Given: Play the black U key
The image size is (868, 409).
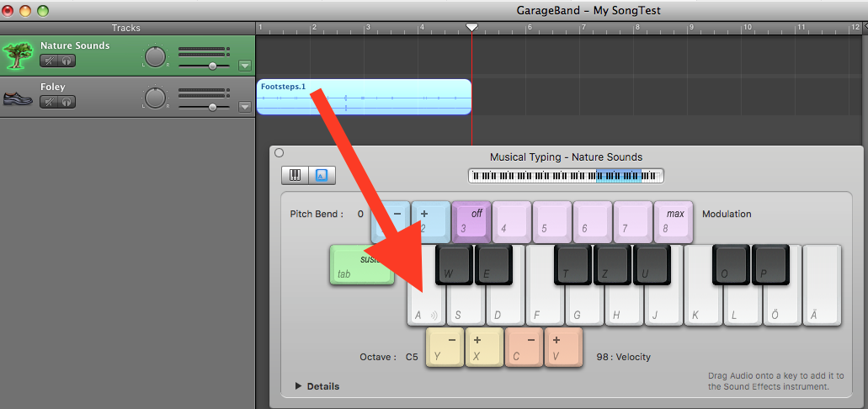Looking at the screenshot, I should pyautogui.click(x=652, y=265).
